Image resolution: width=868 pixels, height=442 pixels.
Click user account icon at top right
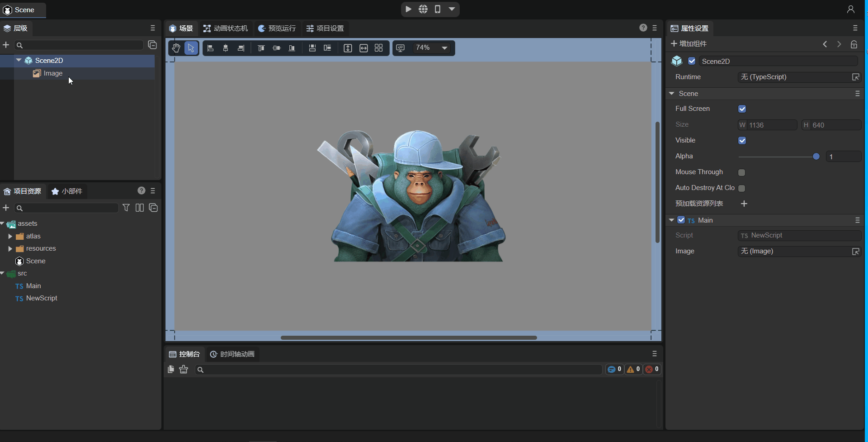[x=850, y=9]
